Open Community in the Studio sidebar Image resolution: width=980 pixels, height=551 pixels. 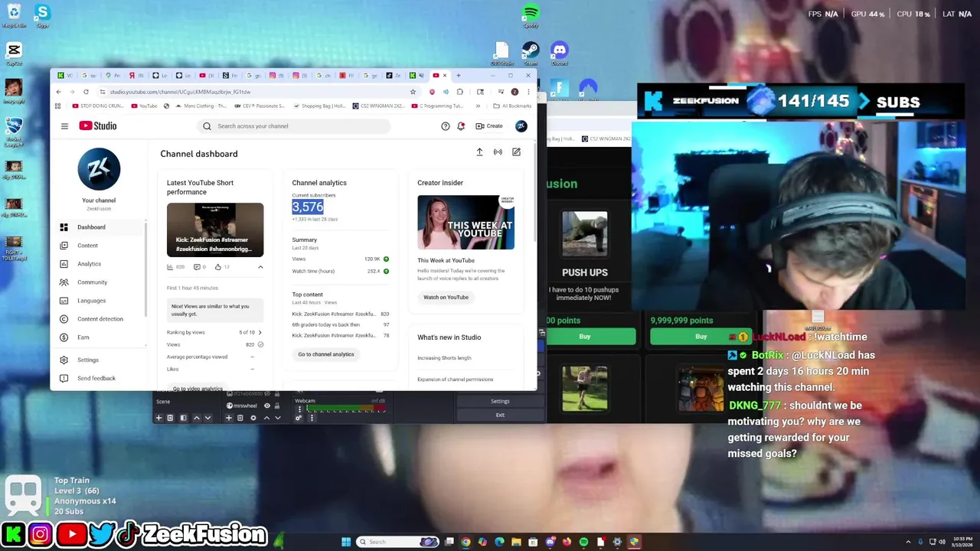pos(99,282)
